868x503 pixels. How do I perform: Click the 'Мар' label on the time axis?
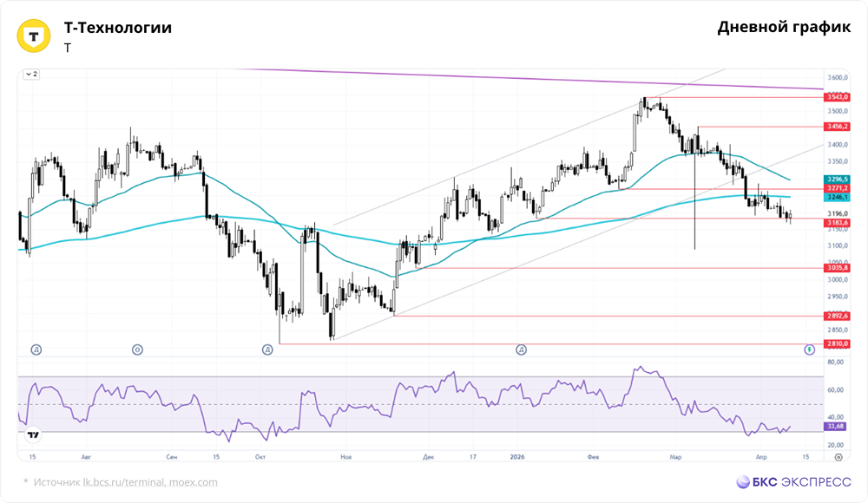point(675,457)
